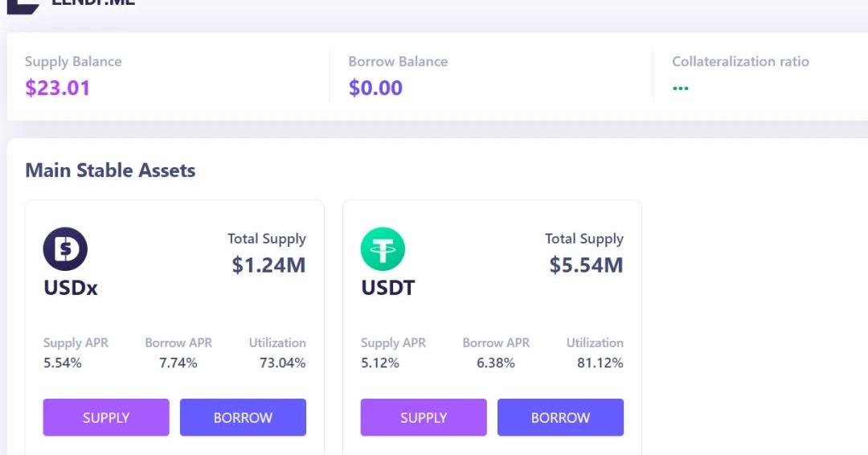Click the Collateralization ratio green dots
The image size is (868, 455).
click(x=680, y=88)
